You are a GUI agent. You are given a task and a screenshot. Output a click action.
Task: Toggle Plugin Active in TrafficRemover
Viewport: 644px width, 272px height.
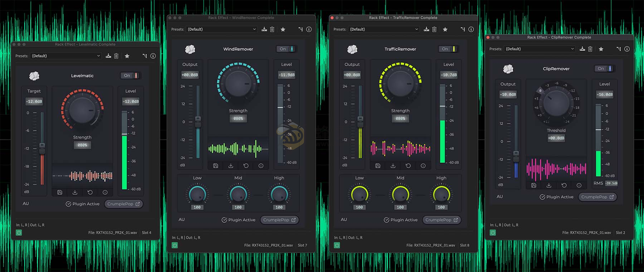click(401, 220)
